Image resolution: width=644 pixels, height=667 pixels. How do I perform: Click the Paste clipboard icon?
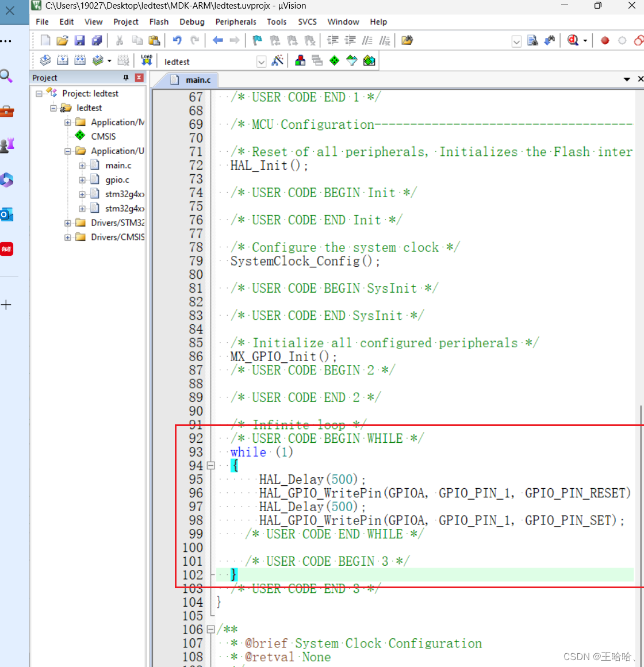click(x=154, y=40)
